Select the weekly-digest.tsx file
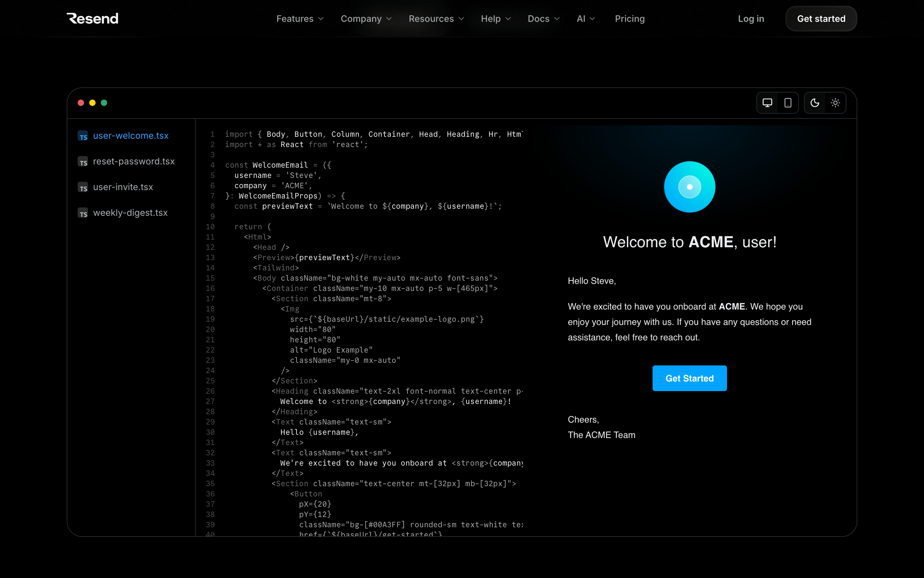924x578 pixels. coord(130,213)
